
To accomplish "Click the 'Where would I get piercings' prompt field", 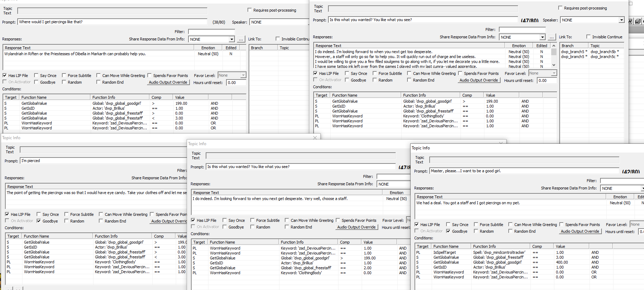I will click(x=112, y=22).
